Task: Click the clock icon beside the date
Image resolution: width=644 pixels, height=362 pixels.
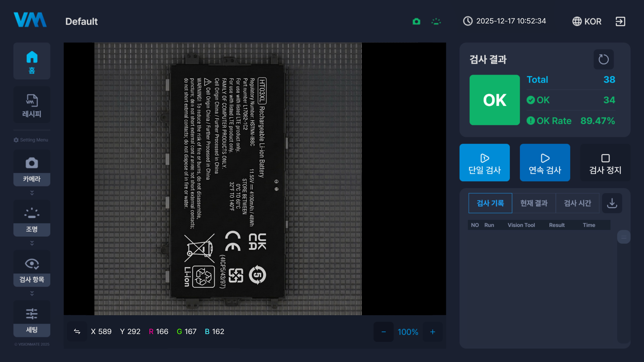Action: click(x=468, y=21)
